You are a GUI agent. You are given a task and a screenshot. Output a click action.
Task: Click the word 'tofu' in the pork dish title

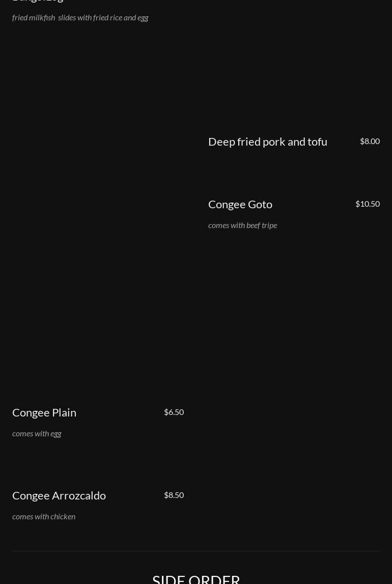(x=317, y=142)
